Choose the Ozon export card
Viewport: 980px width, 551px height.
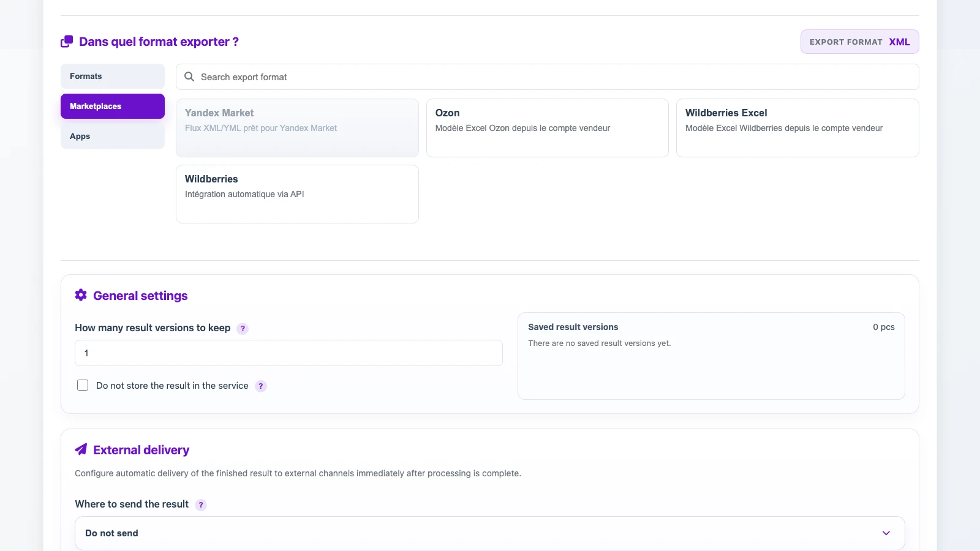point(547,128)
